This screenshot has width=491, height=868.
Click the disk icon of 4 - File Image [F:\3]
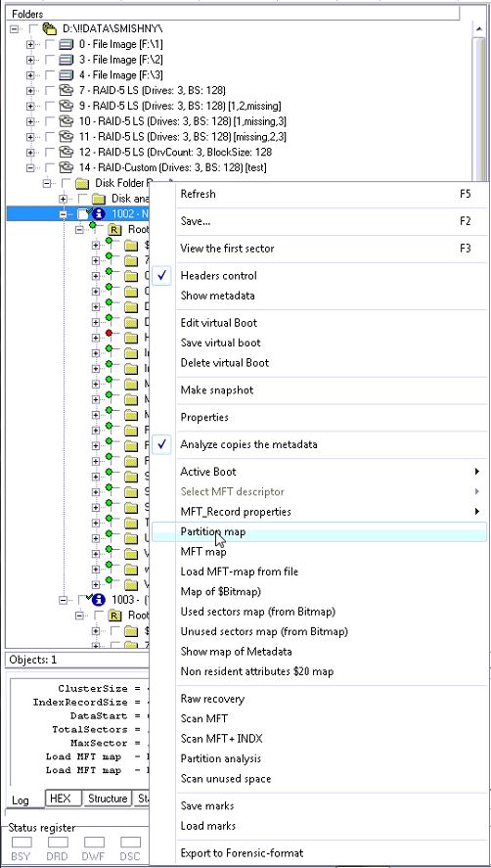pos(67,75)
